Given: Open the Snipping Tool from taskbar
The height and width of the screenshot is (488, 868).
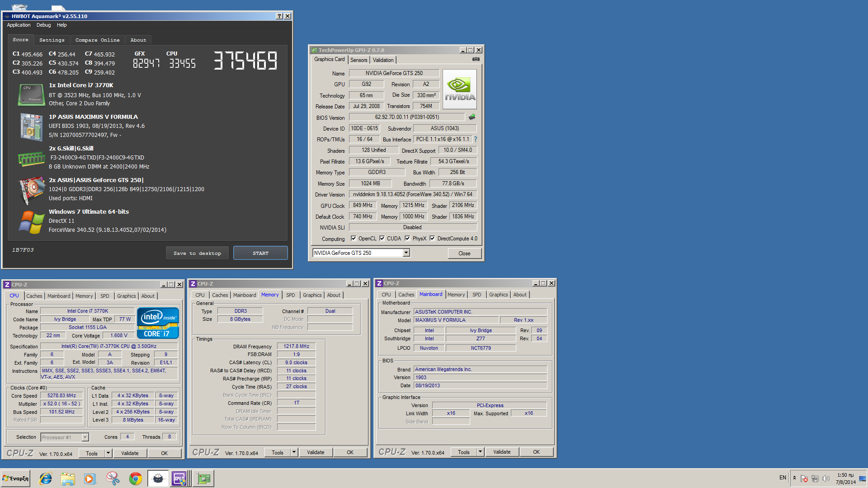Looking at the screenshot, I should 113,479.
